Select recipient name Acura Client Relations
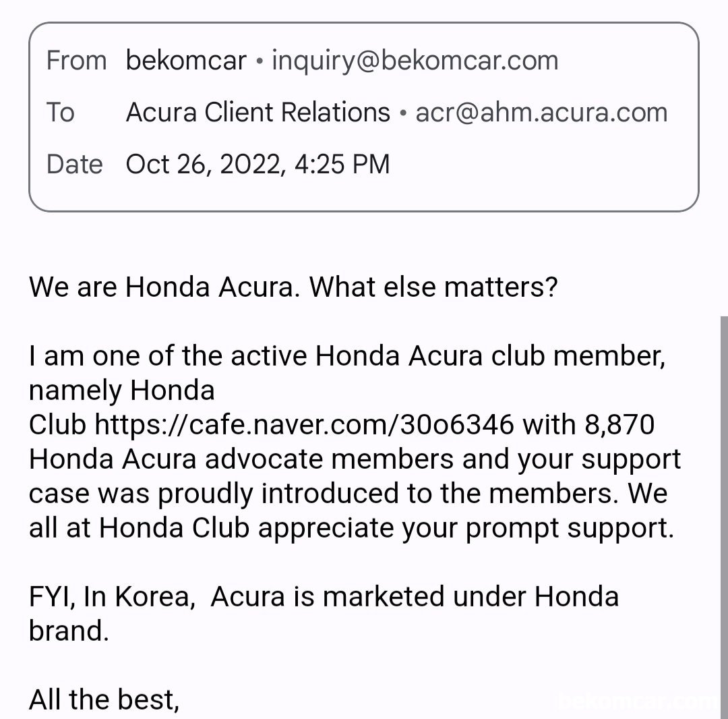This screenshot has width=728, height=719. [x=257, y=113]
